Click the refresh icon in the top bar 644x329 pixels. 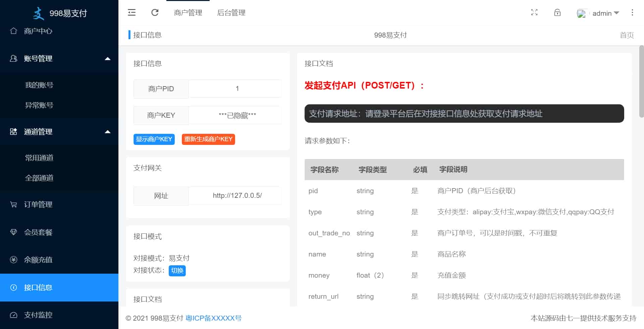(155, 13)
